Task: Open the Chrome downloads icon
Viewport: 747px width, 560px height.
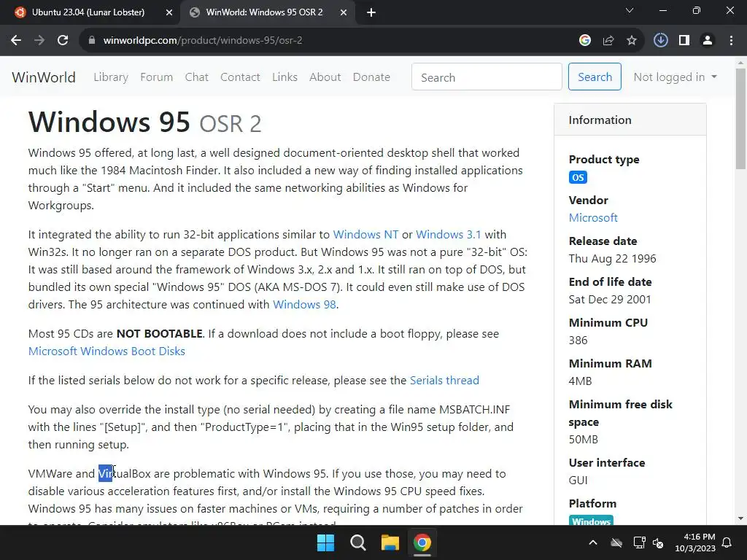Action: [x=660, y=41]
